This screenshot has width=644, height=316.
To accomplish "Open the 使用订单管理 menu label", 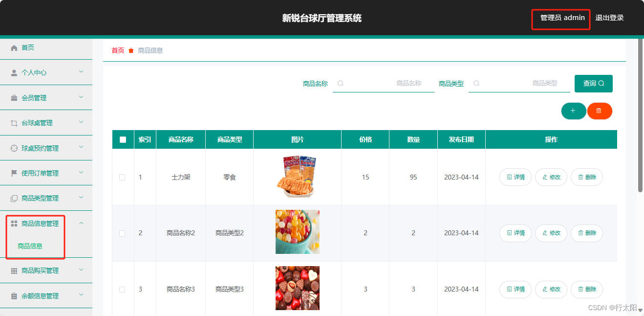I will pyautogui.click(x=40, y=173).
